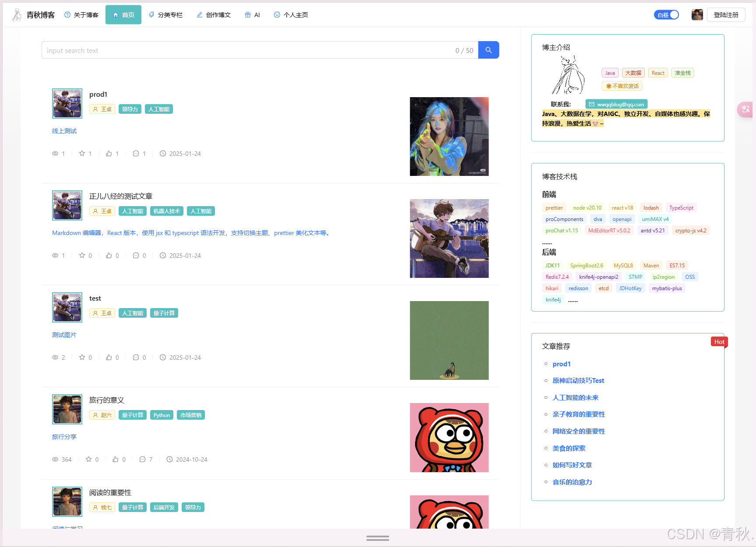
Task: Click the 登陆注册 button
Action: 726,15
